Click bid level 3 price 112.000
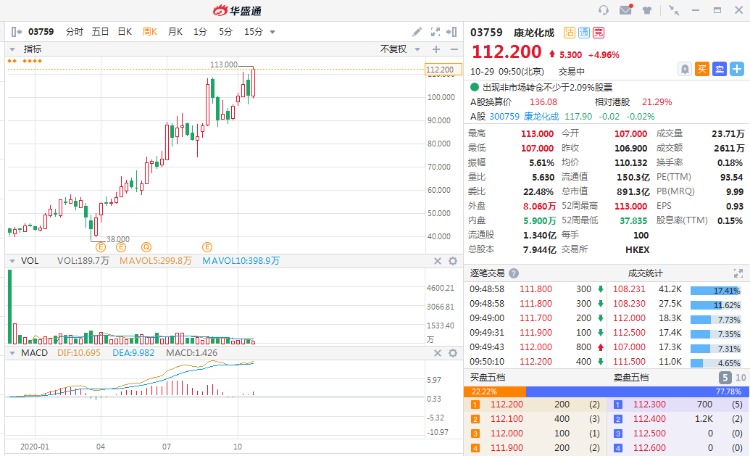Screen dimensions: 750x456 click(507, 434)
